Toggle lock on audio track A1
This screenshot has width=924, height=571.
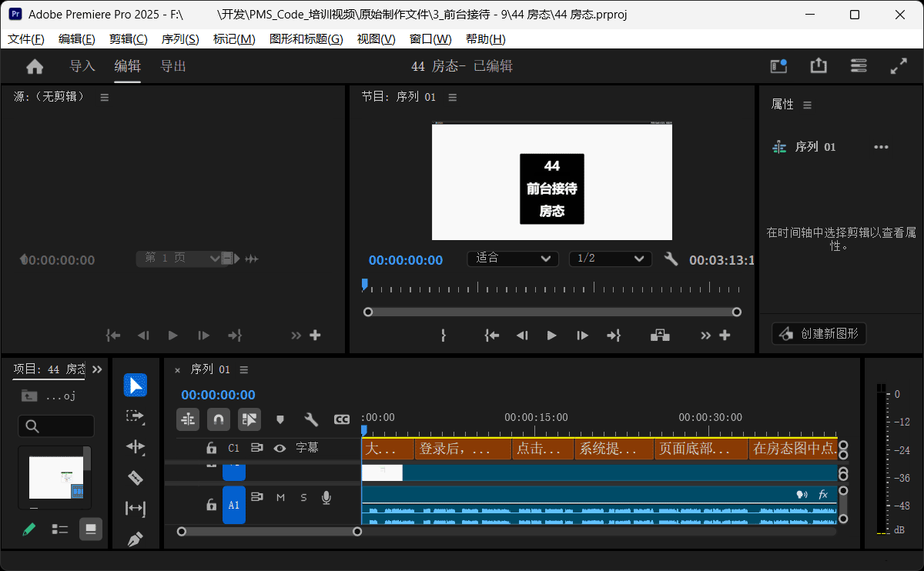click(211, 505)
